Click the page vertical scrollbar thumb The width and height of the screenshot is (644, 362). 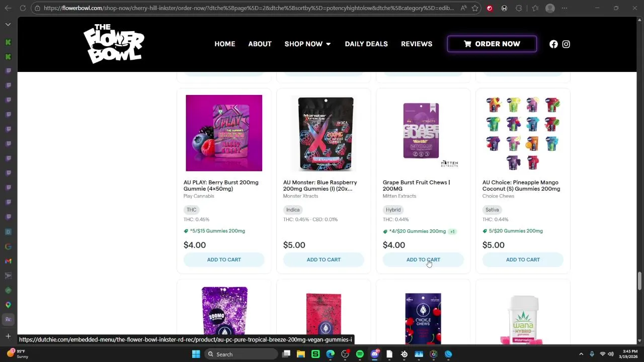640,282
